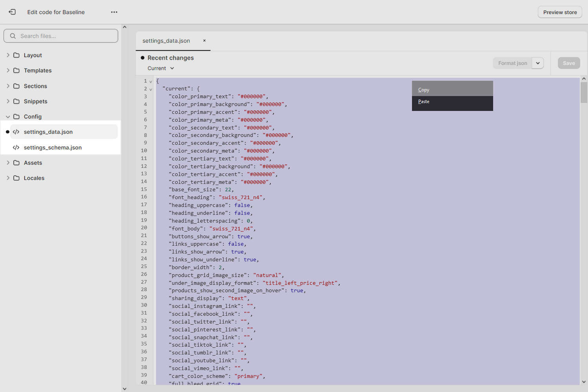The width and height of the screenshot is (588, 392).
Task: Collapse the Config folder
Action: (x=8, y=116)
